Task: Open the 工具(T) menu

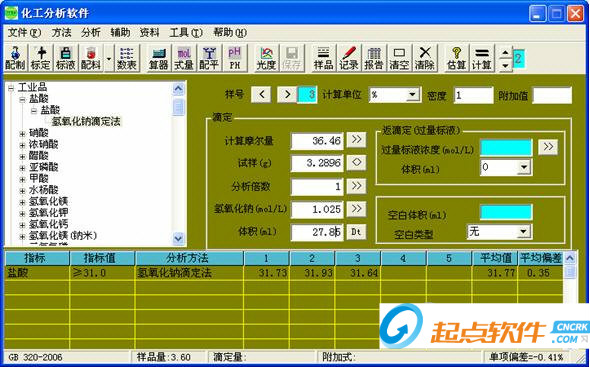Action: 186,33
